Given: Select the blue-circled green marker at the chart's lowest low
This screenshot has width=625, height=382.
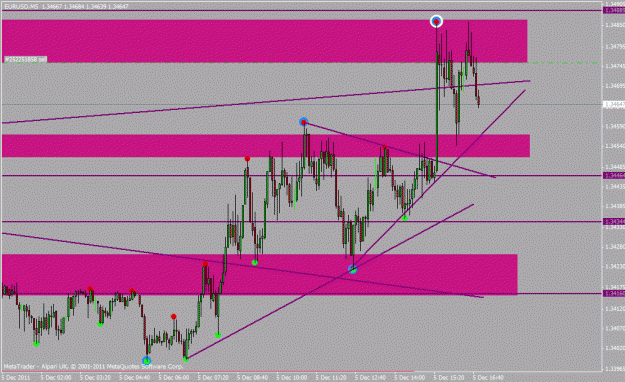Looking at the screenshot, I should (x=147, y=361).
